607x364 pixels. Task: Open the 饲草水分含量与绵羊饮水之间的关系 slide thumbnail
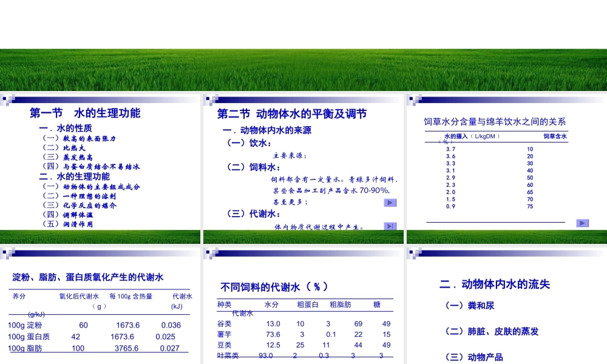tap(507, 169)
